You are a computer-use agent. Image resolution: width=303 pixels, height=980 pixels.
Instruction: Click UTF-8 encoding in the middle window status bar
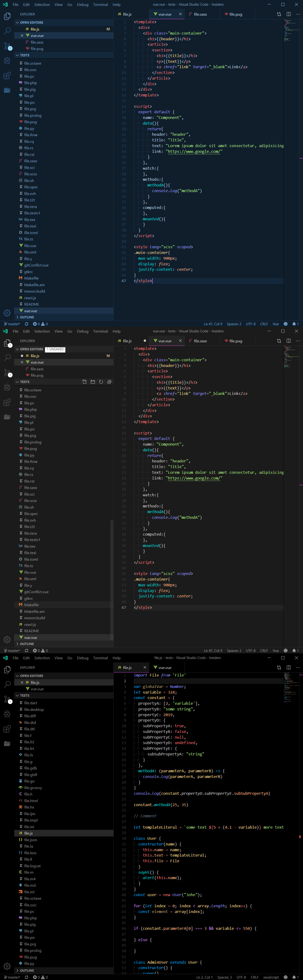pyautogui.click(x=250, y=650)
